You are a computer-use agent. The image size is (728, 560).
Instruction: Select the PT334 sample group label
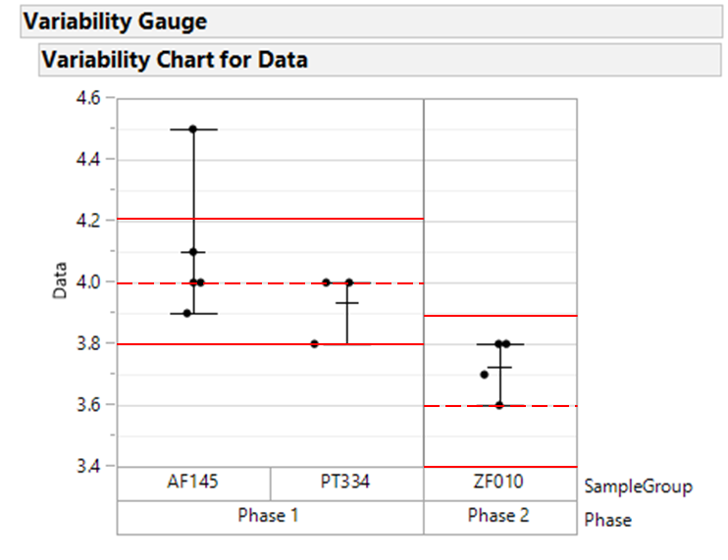tap(346, 484)
